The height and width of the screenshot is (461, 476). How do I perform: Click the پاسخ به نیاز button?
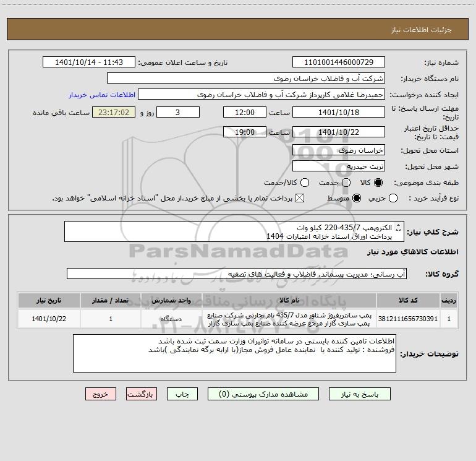coord(359,394)
